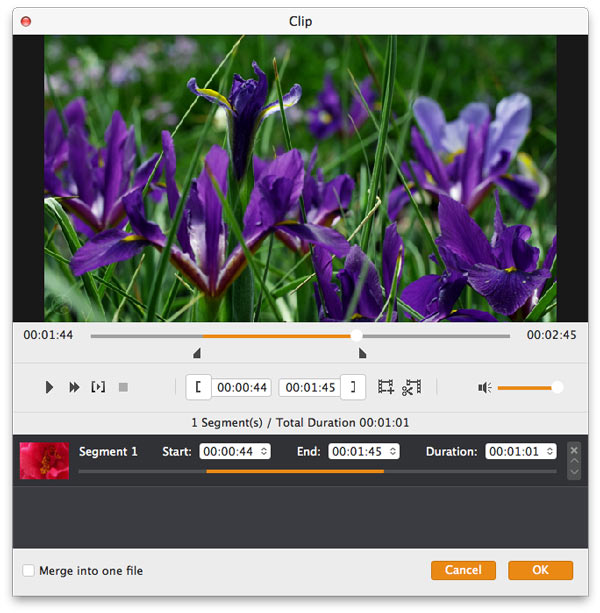Click the Segment 1 label
600x613 pixels.
click(108, 452)
